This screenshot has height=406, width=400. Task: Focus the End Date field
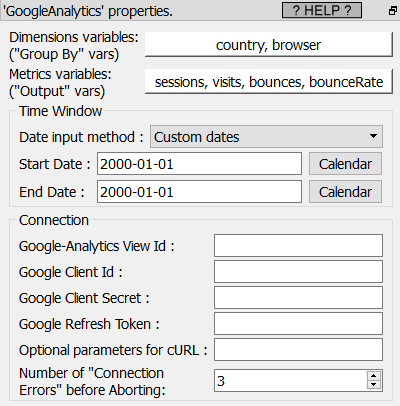199,192
